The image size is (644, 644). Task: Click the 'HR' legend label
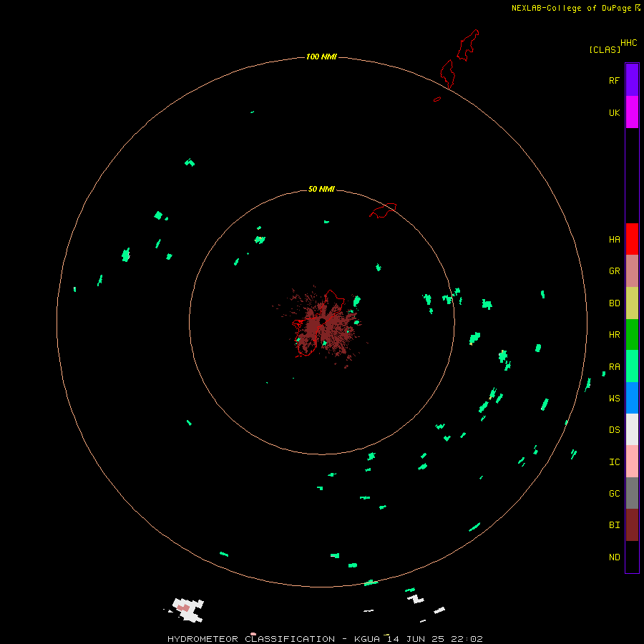point(614,335)
